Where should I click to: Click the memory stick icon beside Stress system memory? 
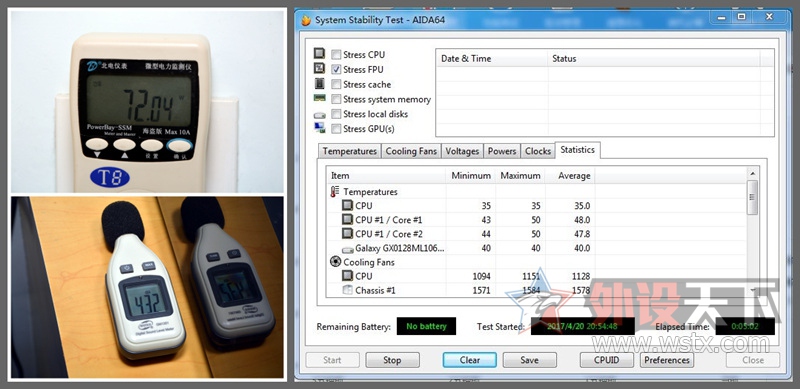point(319,98)
